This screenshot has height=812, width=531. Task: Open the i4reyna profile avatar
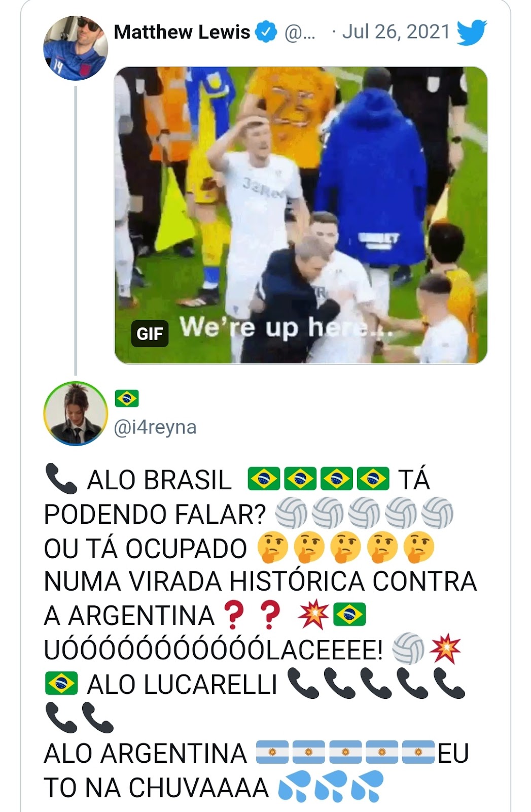click(x=76, y=413)
